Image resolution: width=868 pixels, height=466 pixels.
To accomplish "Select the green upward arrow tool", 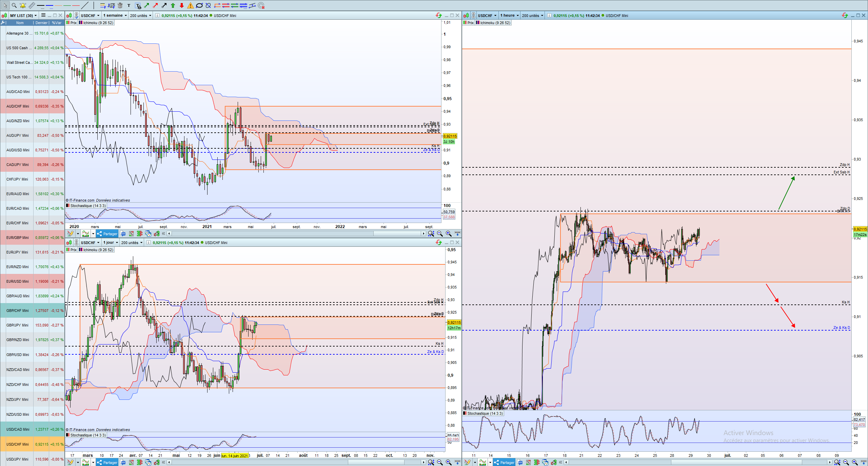I will [173, 5].
